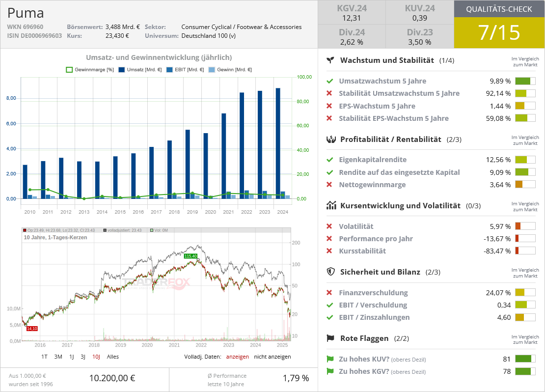Click the red volladjustiert-off Op color square in chart header
545x392 pixels.
tap(25, 230)
